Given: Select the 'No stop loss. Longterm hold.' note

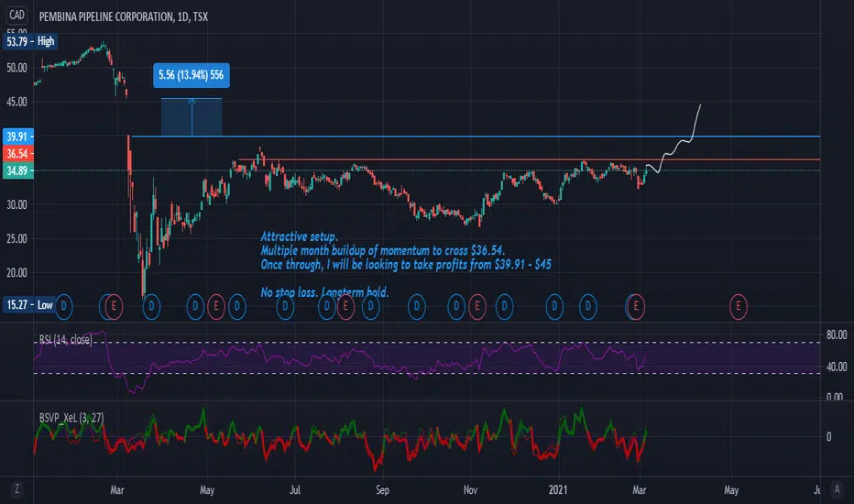Looking at the screenshot, I should tap(324, 292).
